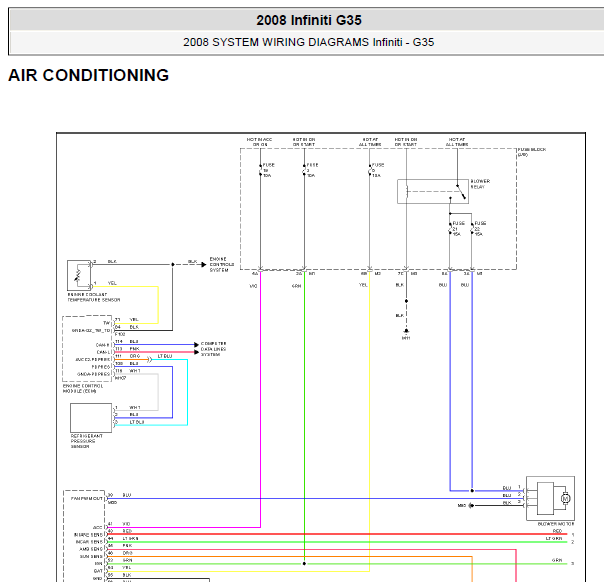This screenshot has height=582, width=604.
Task: Click the "2008 Infiniti G35" title heading
Action: pos(309,20)
